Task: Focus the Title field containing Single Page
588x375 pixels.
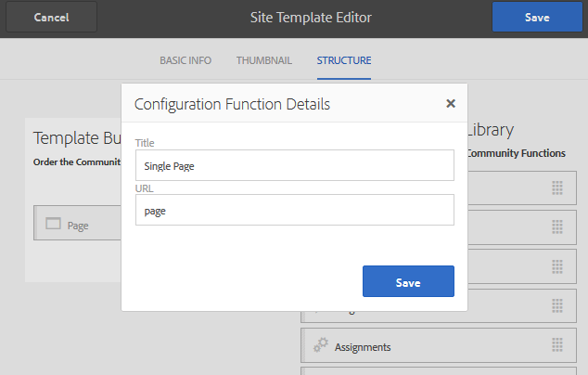Action: 294,165
